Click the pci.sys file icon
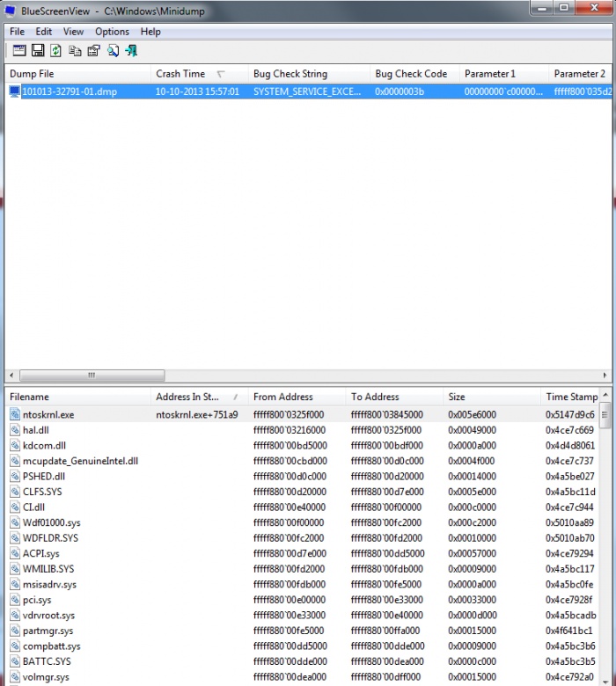Screen dimensions: 616x686 coord(15,600)
